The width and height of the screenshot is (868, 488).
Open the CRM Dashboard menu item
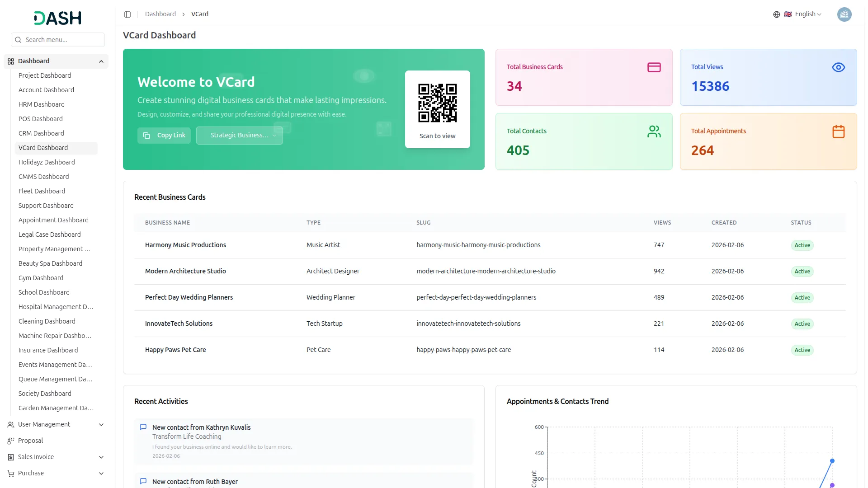coord(41,133)
